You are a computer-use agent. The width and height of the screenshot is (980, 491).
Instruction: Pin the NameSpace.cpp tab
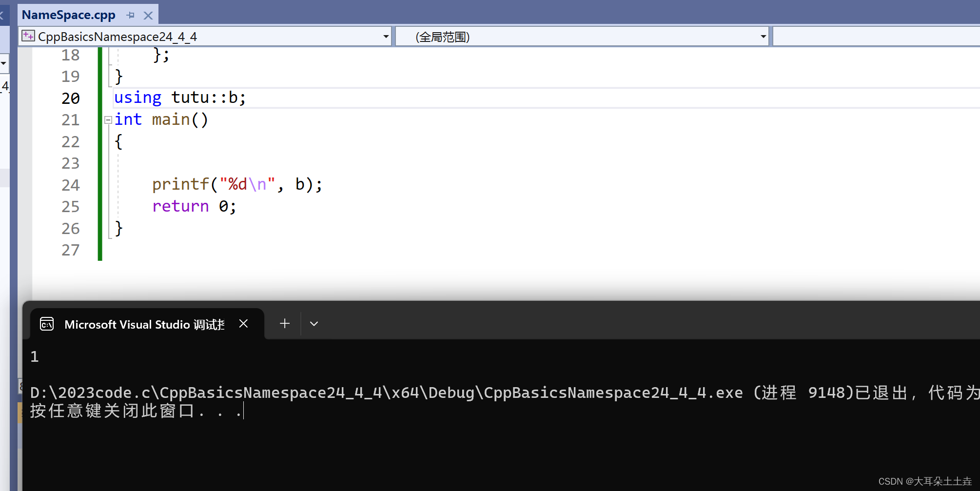coord(130,16)
